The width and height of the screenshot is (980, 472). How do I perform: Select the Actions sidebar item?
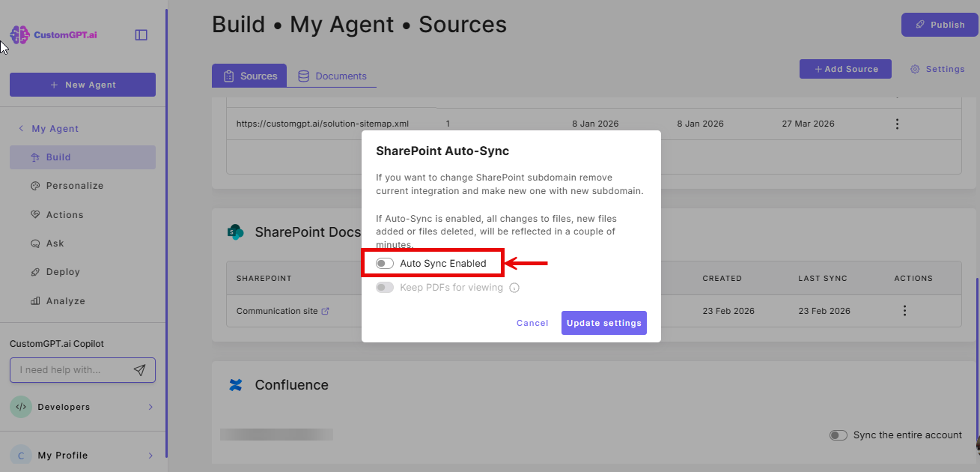click(82, 214)
